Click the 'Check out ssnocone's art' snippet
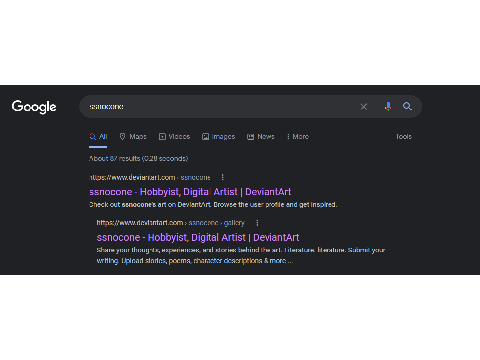 [213, 205]
